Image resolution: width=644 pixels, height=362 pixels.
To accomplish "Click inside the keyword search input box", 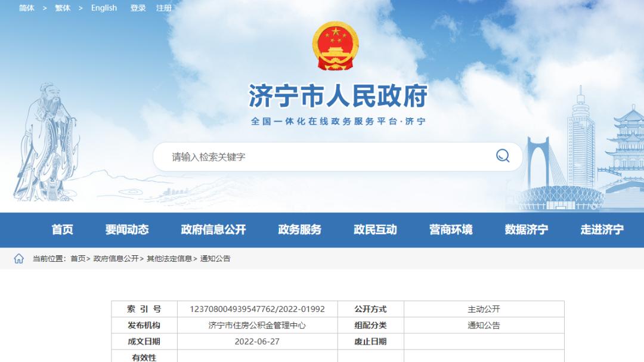I will pyautogui.click(x=298, y=156).
